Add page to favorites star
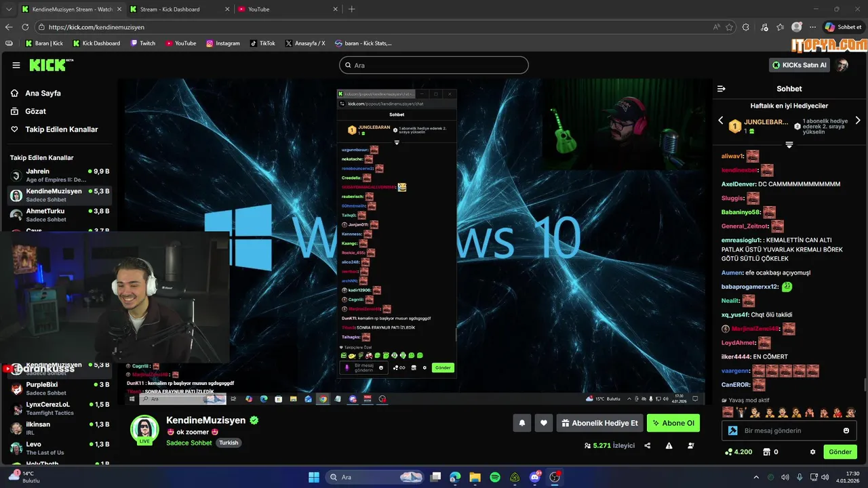The image size is (868, 488). 730,27
